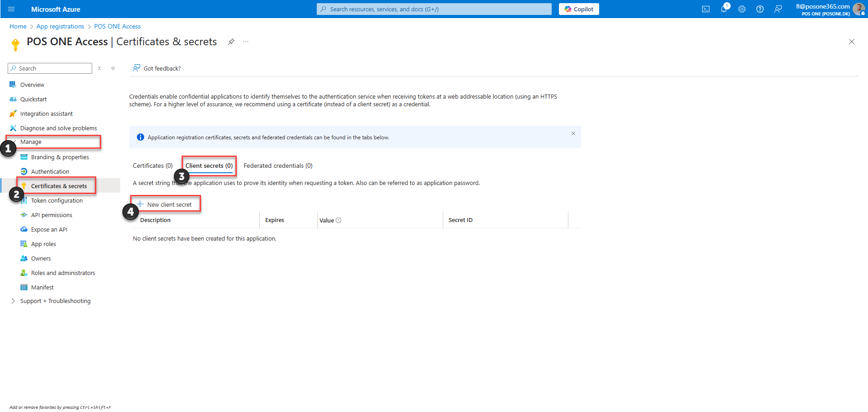Image resolution: width=868 pixels, height=412 pixels.
Task: Open the Federated credentials (0) tab
Action: (x=278, y=166)
